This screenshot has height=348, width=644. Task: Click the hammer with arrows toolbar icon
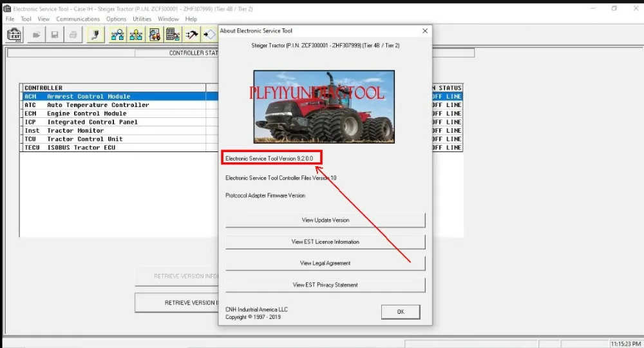(x=191, y=35)
